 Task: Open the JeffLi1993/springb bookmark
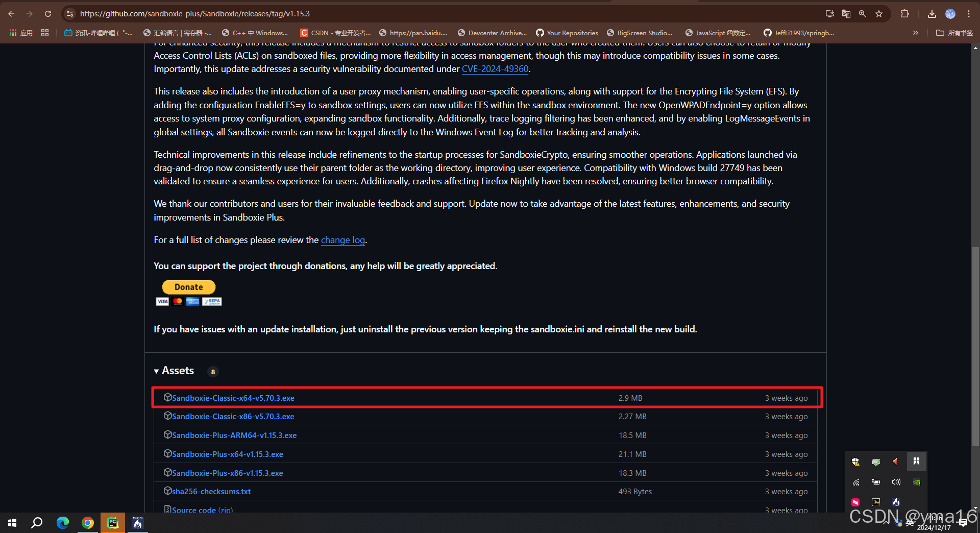pos(799,33)
